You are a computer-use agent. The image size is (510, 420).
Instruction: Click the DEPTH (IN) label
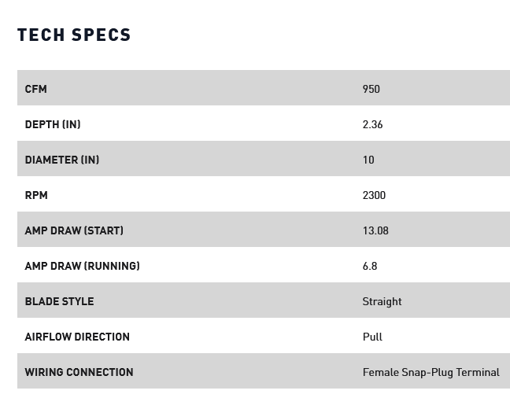click(53, 124)
